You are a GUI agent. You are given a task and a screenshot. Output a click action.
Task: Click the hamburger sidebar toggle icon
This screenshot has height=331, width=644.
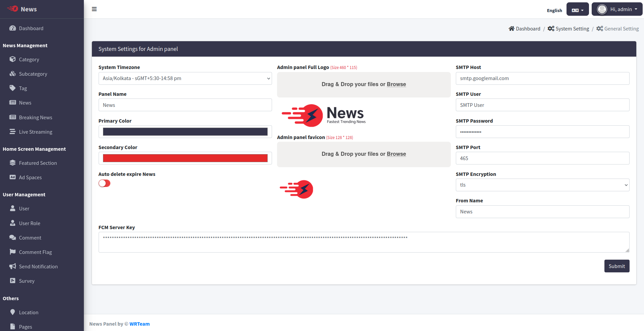94,9
